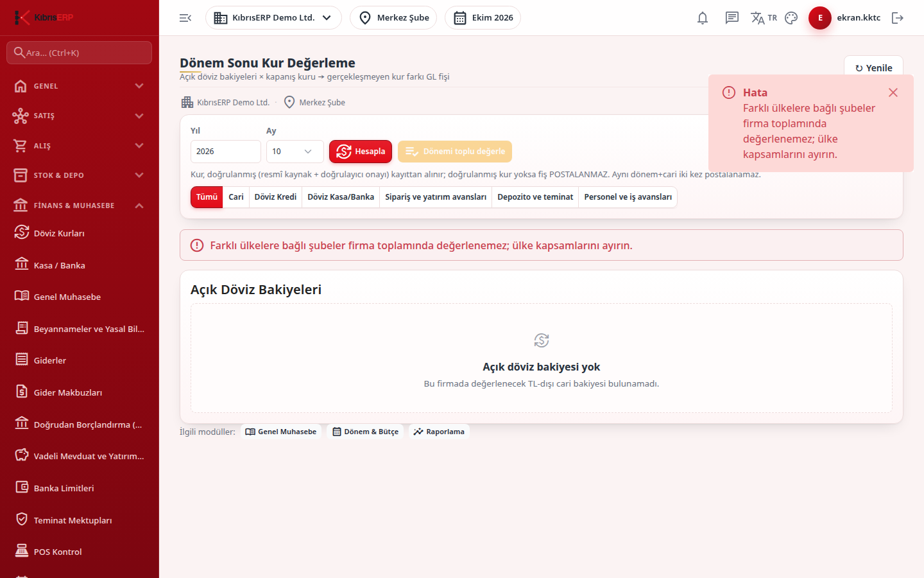Viewport: 924px width, 578px height.
Task: Open Doğrudan Borçlandırma module
Action: tap(80, 425)
